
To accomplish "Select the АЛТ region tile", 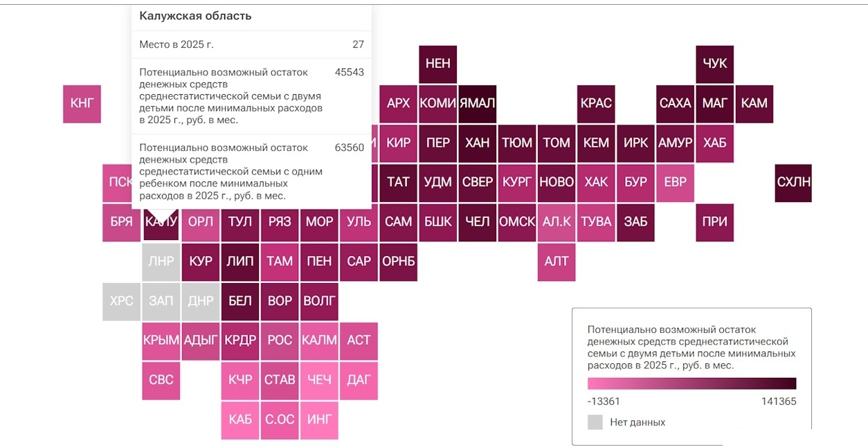I will [557, 262].
